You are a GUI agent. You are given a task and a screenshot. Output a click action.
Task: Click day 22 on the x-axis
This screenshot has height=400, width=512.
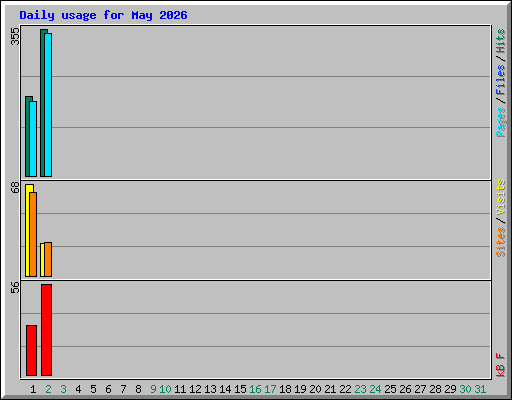point(345,389)
